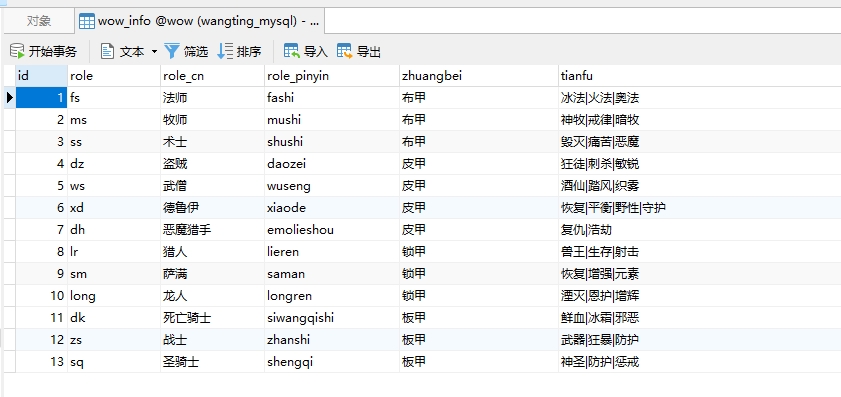The width and height of the screenshot is (841, 397).
Task: Select the role_pinyin cell 'wuseng'
Action: coord(332,186)
